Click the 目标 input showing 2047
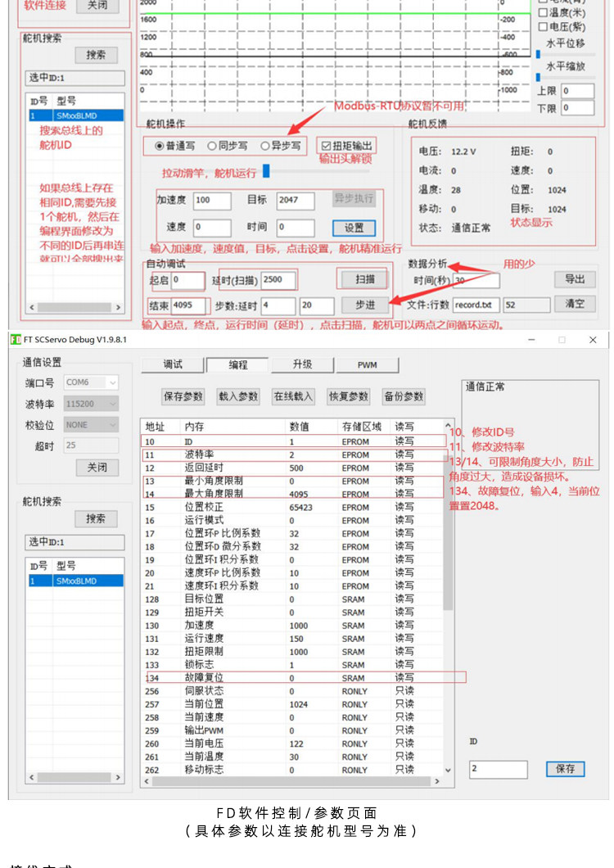The image size is (614, 868). 296,201
